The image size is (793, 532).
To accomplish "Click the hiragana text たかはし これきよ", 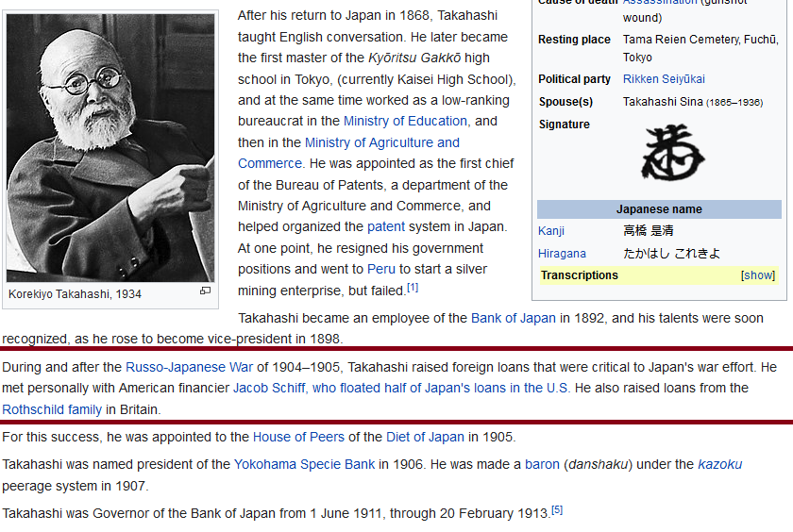I will pyautogui.click(x=671, y=254).
